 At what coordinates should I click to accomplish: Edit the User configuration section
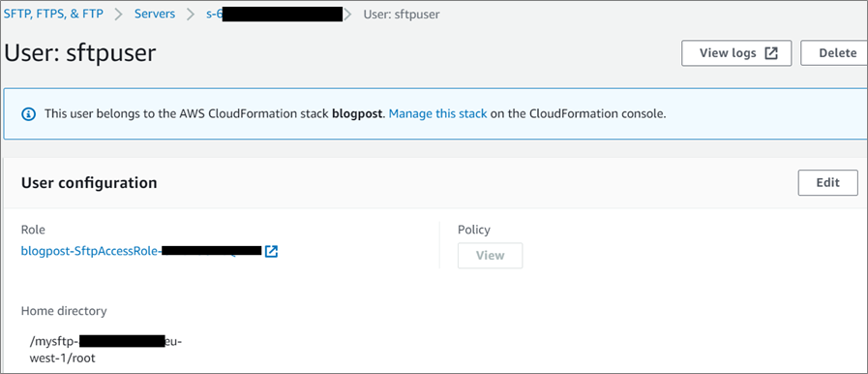pos(828,183)
